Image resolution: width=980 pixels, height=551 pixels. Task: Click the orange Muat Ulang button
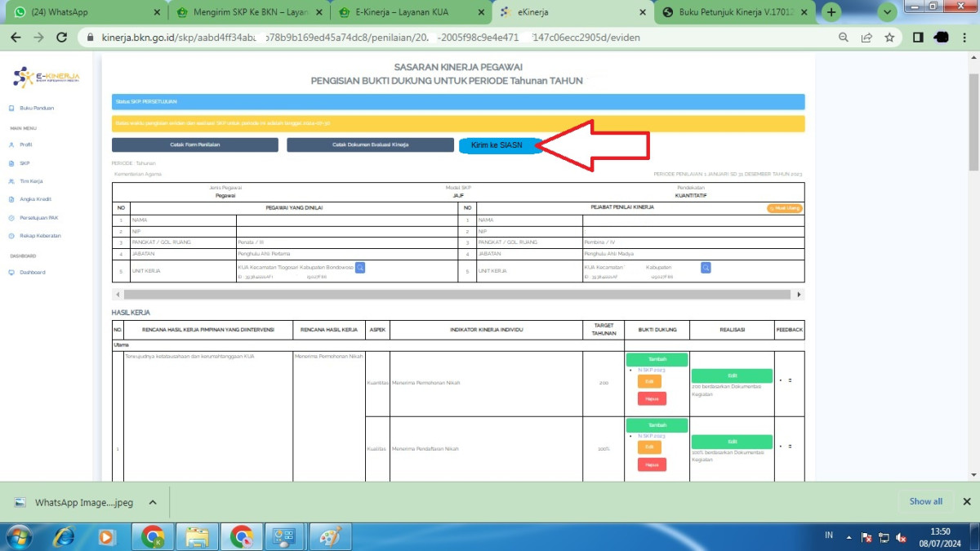coord(784,208)
